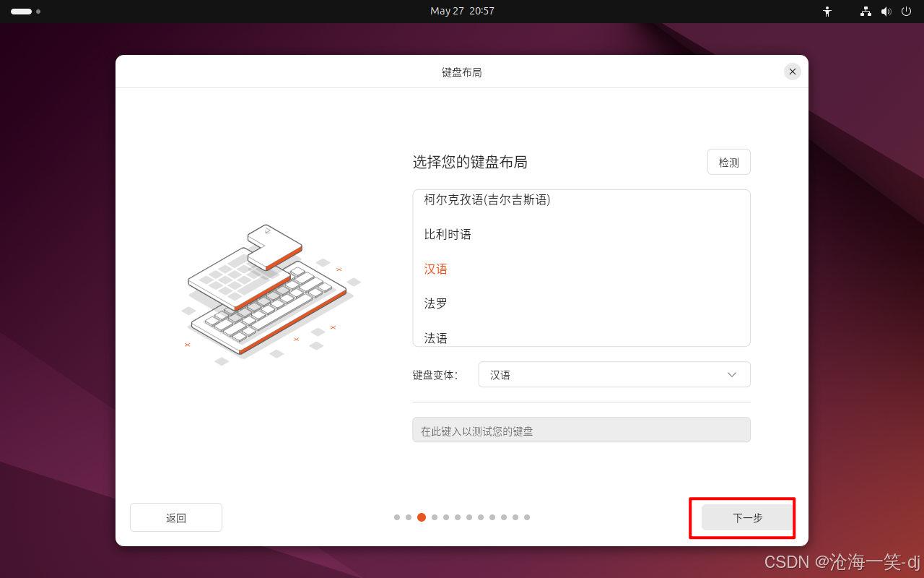Open the May 27 20:57 clock
The height and width of the screenshot is (578, 924).
[x=462, y=12]
